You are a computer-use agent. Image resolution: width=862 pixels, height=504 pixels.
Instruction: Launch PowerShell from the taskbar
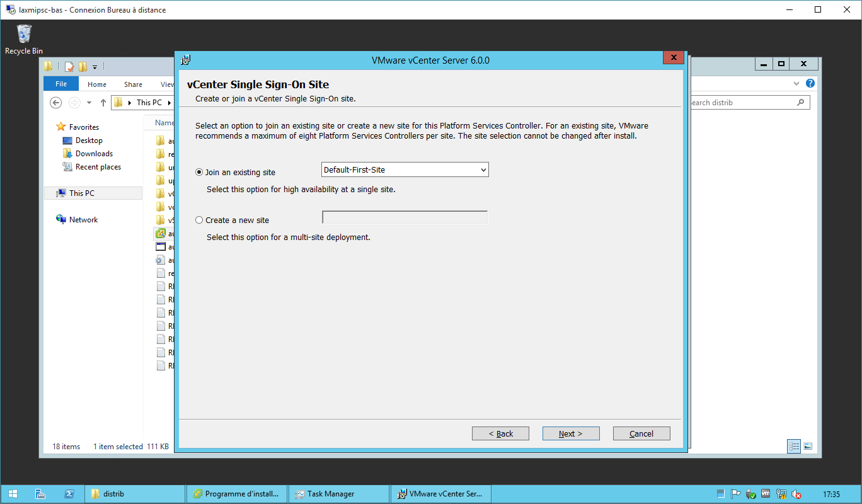70,494
